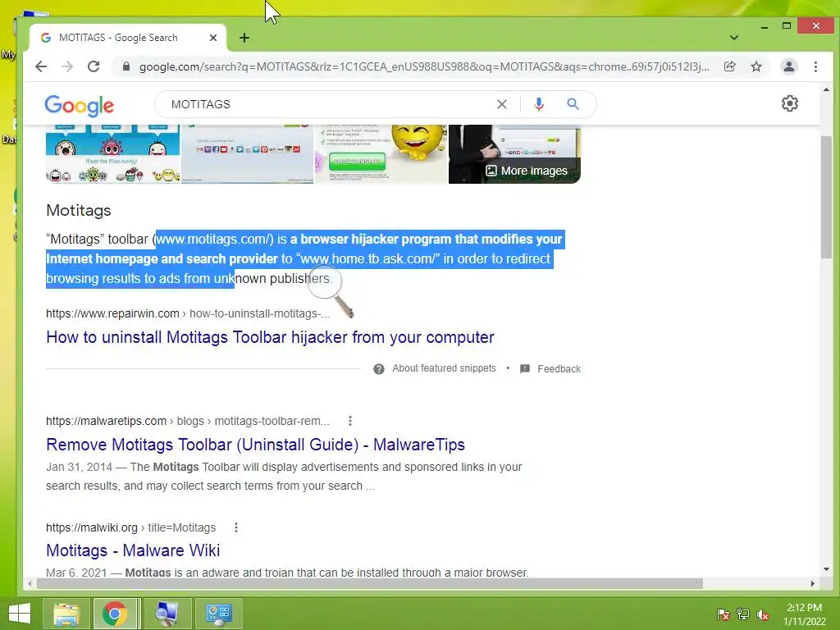
Task: Start a voice search with microphone
Action: click(x=539, y=104)
